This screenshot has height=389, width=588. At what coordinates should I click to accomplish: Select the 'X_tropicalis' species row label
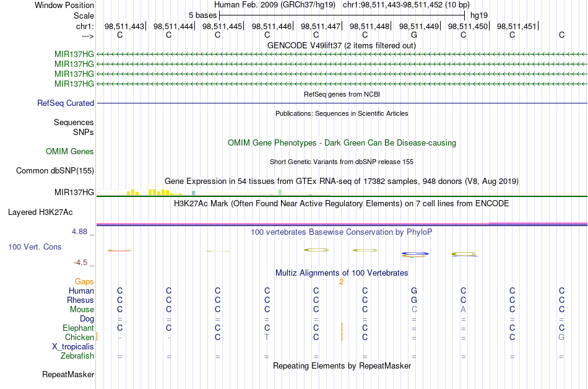coord(73,347)
